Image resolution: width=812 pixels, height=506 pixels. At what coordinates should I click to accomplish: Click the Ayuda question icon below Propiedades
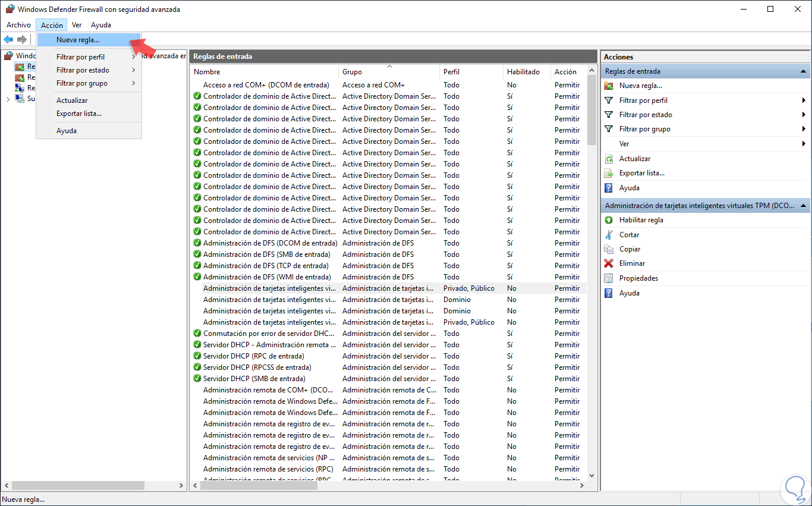click(x=609, y=293)
